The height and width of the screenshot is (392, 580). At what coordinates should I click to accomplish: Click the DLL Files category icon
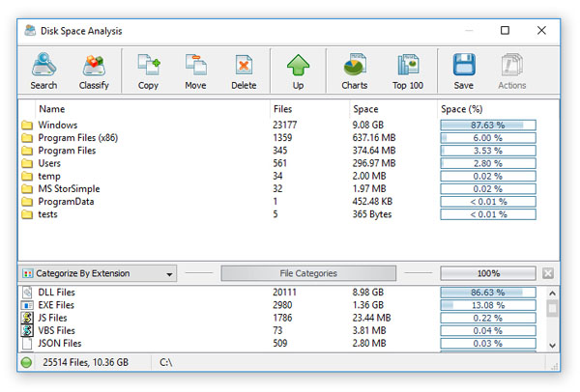27,293
